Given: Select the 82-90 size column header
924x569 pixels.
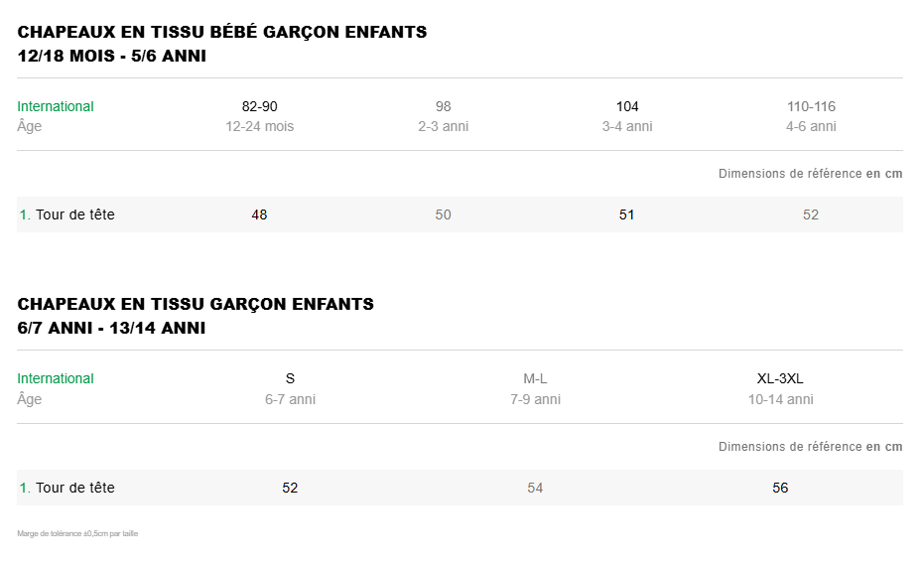Looking at the screenshot, I should coord(259,106).
